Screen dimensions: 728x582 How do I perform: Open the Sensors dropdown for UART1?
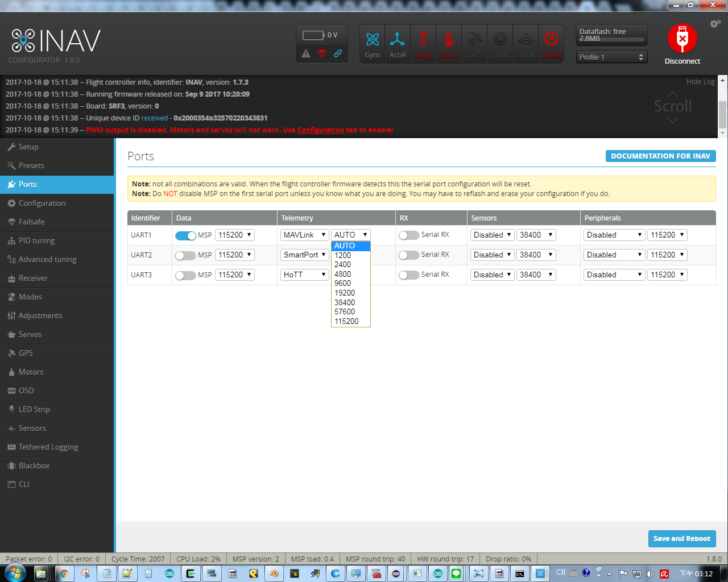[492, 235]
